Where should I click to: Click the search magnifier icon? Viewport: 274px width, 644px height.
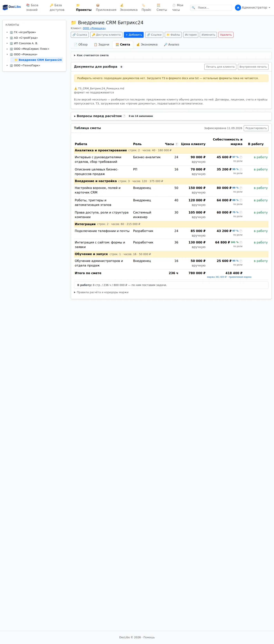(193, 8)
